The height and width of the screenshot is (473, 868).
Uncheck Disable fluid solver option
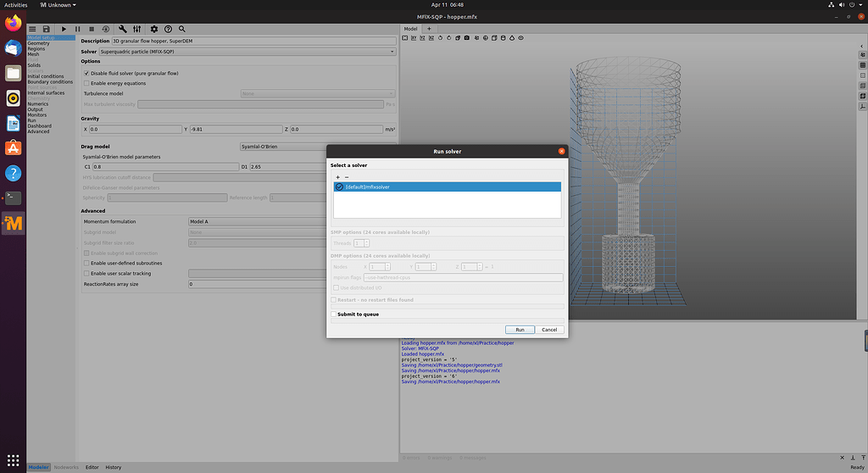tap(87, 74)
